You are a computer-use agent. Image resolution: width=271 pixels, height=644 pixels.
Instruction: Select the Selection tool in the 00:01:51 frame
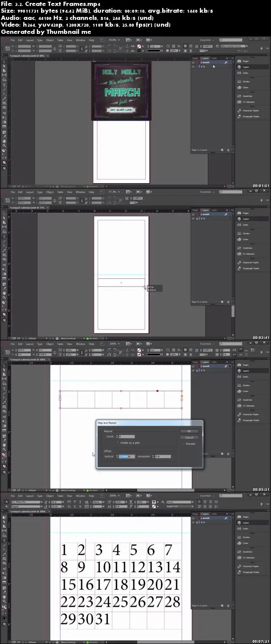[x=4, y=62]
